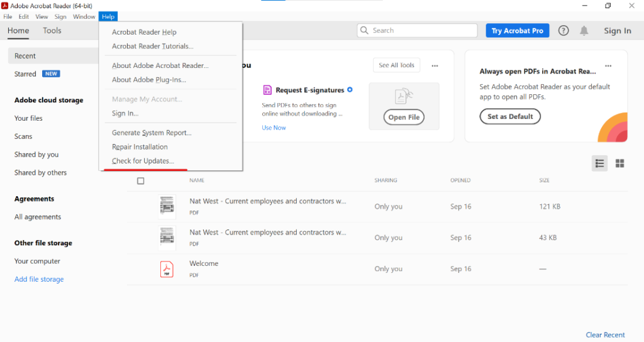644x342 pixels.
Task: Open more options for recommended tools card
Action: (435, 65)
